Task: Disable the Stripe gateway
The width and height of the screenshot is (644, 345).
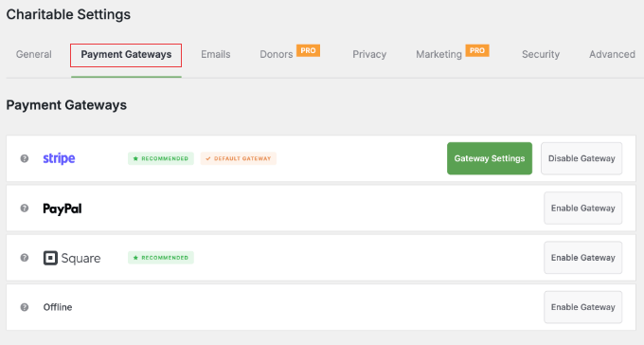Action: pos(581,158)
